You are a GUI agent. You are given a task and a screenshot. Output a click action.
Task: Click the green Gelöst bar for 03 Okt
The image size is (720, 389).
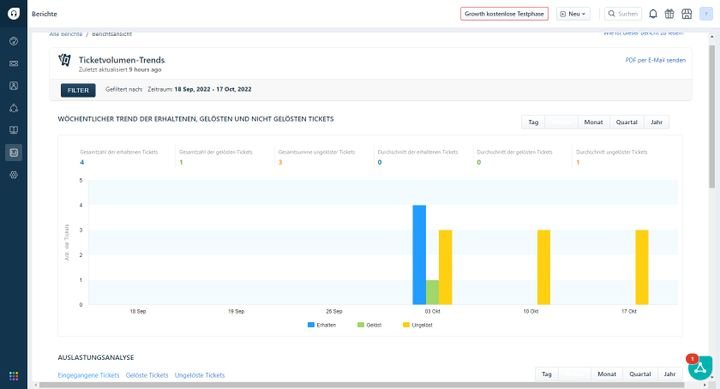[x=432, y=292]
